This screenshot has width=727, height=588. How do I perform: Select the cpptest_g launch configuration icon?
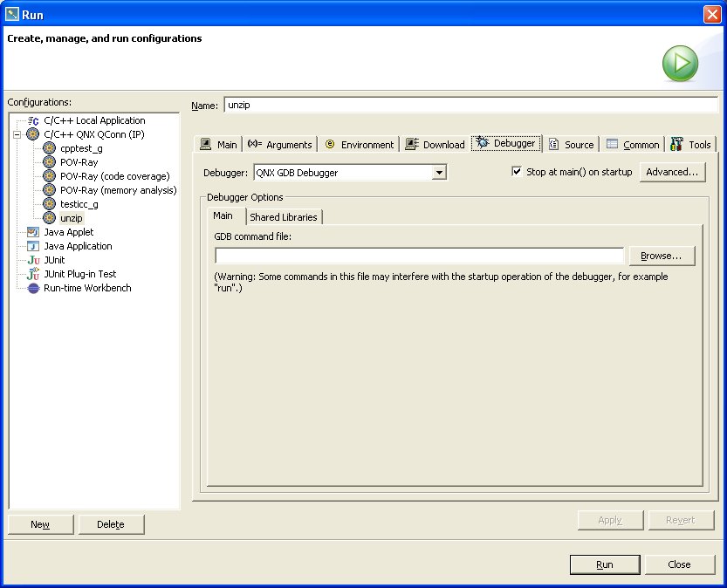pyautogui.click(x=50, y=148)
